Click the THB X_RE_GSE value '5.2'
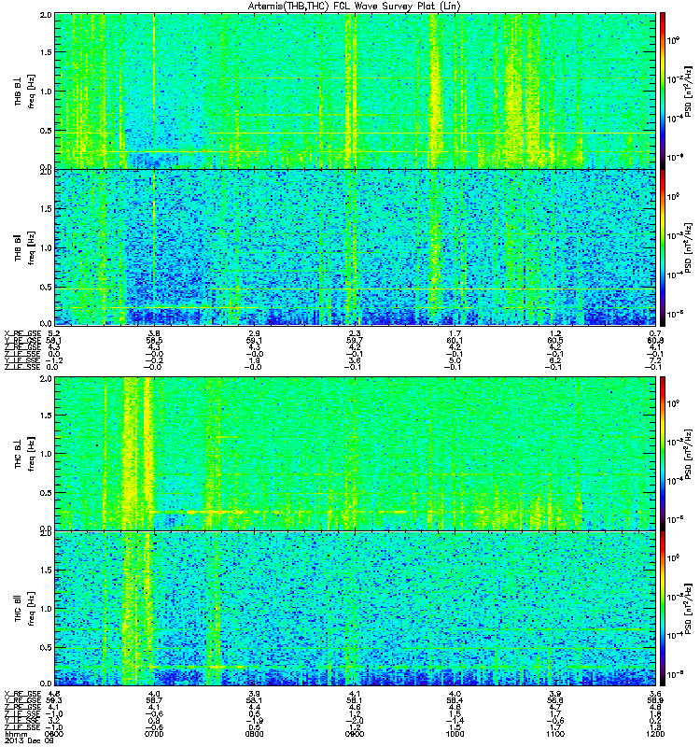Viewport: 700px width, 747px height. 54,333
